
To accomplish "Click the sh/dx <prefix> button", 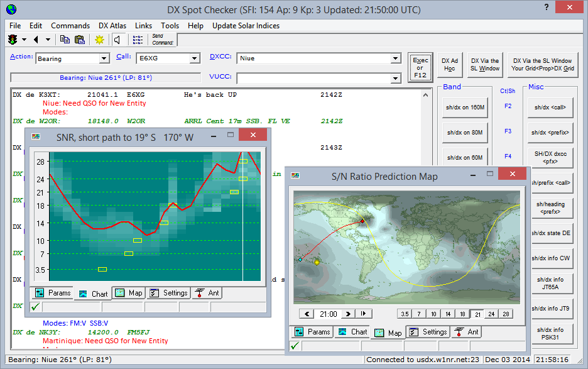I will pyautogui.click(x=550, y=133).
